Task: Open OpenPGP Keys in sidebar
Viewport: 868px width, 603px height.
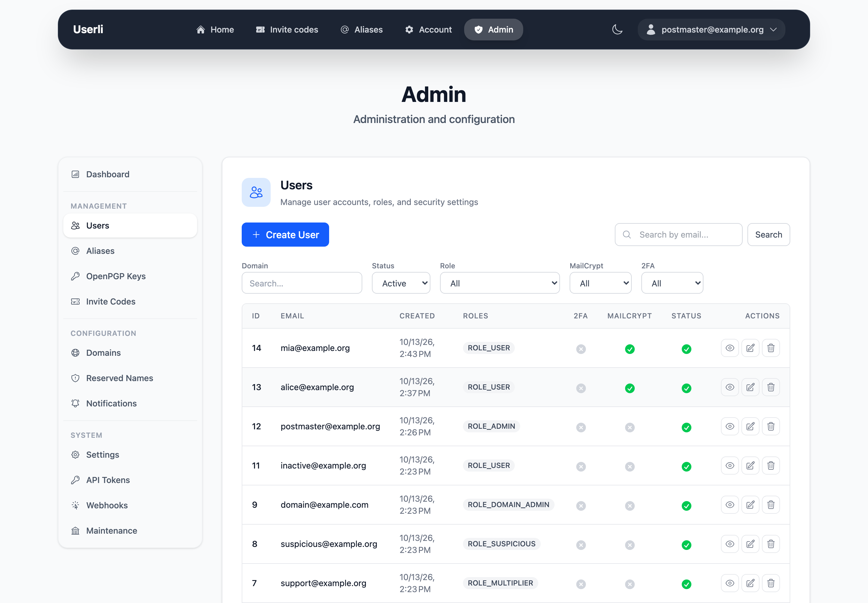Action: tap(130, 276)
